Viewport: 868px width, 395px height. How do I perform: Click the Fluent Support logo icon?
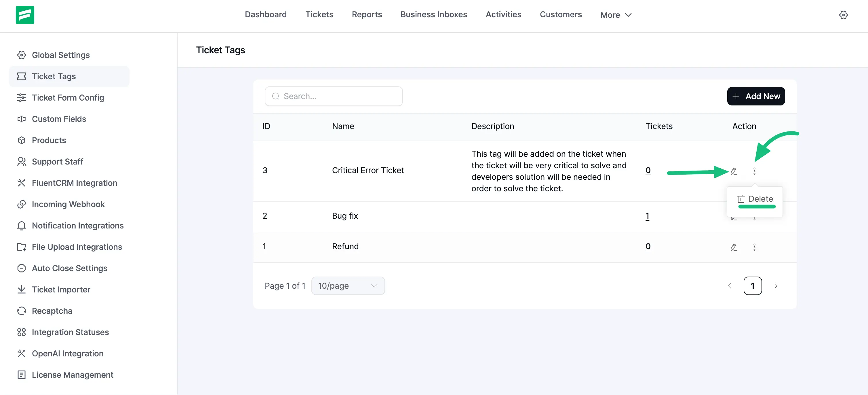tap(25, 15)
